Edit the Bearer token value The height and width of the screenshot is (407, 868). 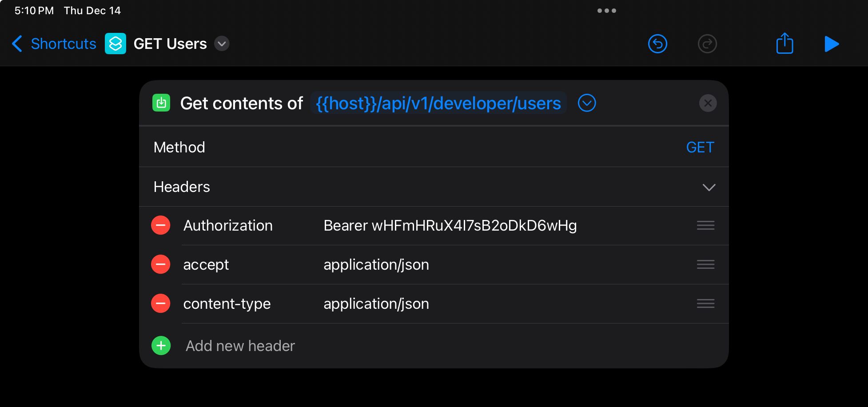(450, 226)
